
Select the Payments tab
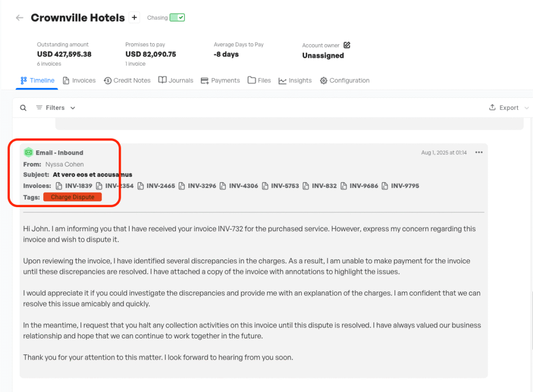click(x=220, y=81)
